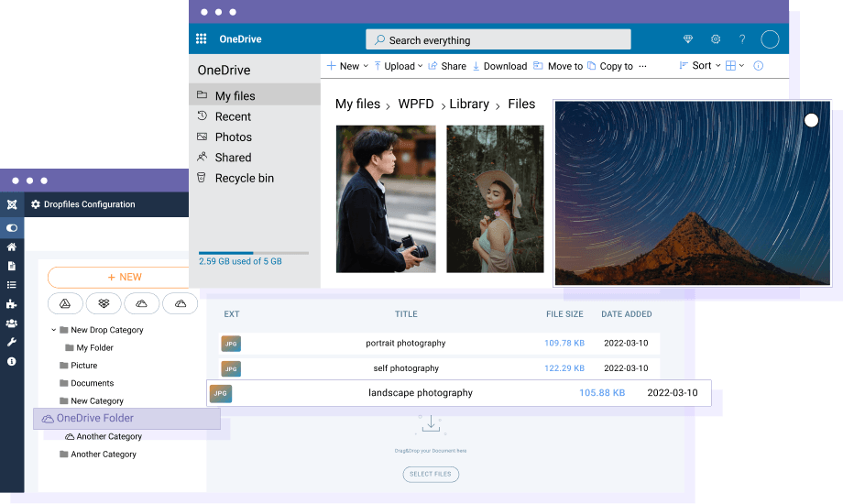Open the OneDrive app launcher grid
Image resolution: width=843 pixels, height=504 pixels.
click(x=202, y=39)
